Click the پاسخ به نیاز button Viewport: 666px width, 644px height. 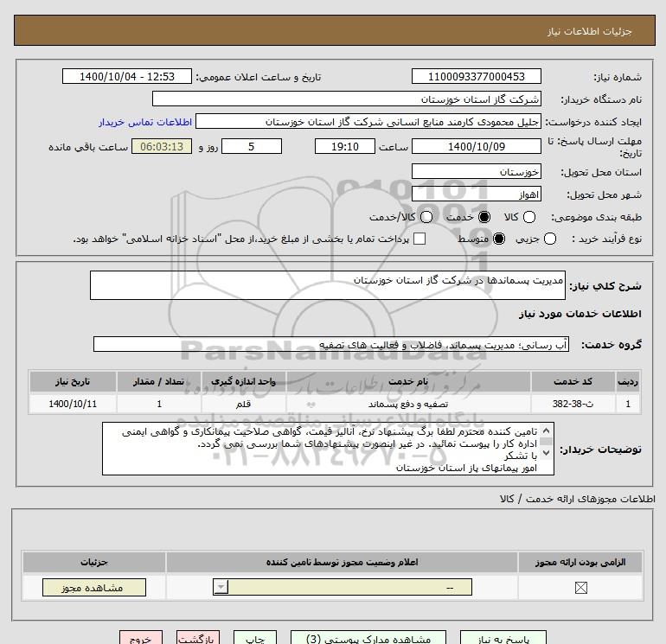(503, 639)
